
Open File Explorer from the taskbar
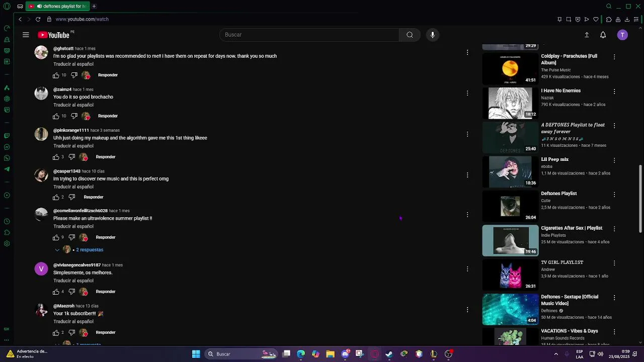(x=330, y=354)
